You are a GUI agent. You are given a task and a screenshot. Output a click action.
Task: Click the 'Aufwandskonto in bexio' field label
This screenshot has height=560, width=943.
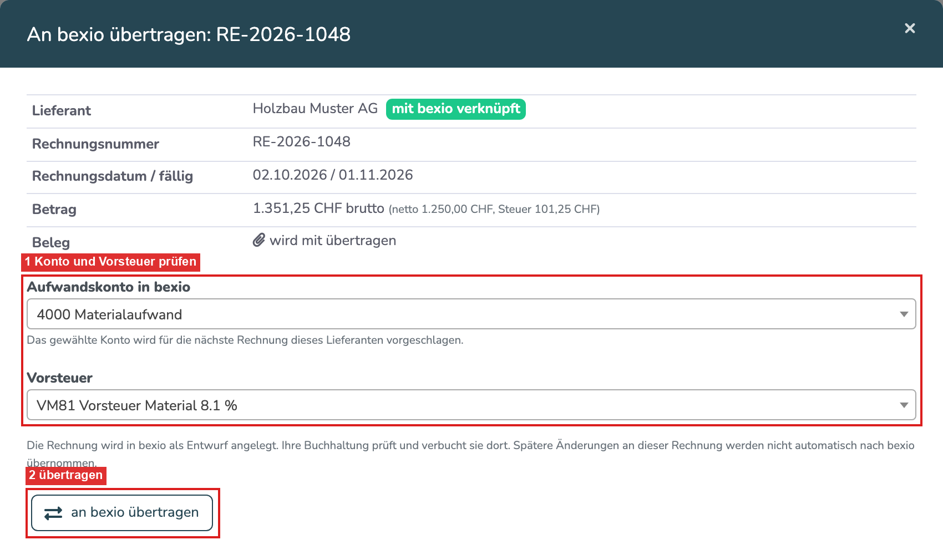tap(109, 287)
